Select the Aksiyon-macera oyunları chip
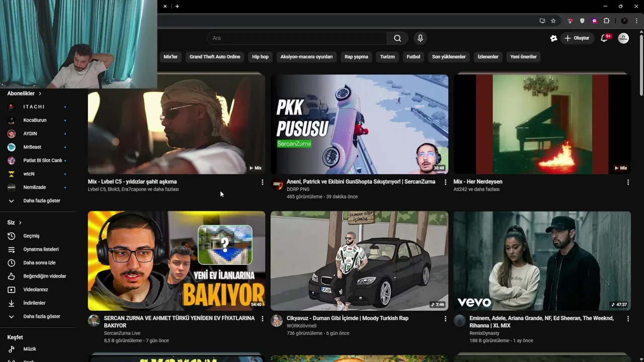The width and height of the screenshot is (644, 362). point(306,57)
